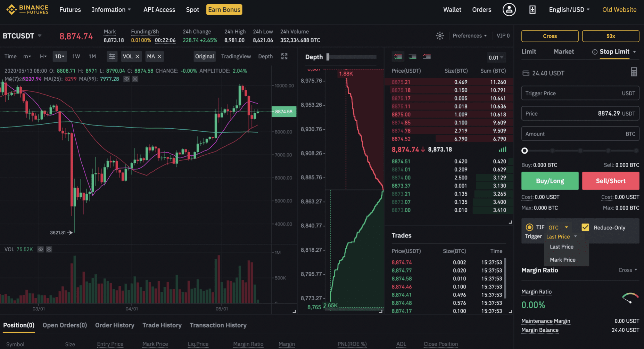Click the chart panel resize corner handle
This screenshot has width=644, height=349.
(294, 311)
